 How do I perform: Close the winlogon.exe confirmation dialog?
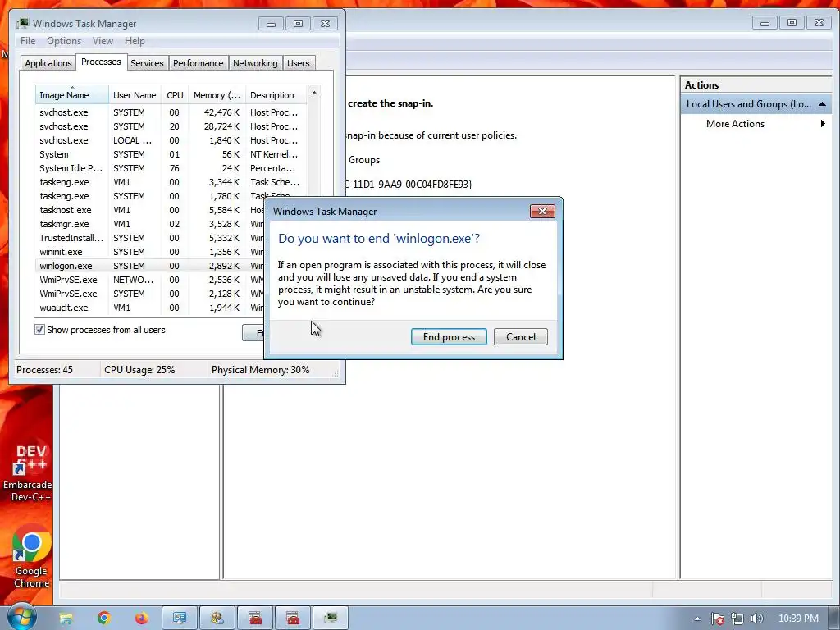click(x=542, y=211)
